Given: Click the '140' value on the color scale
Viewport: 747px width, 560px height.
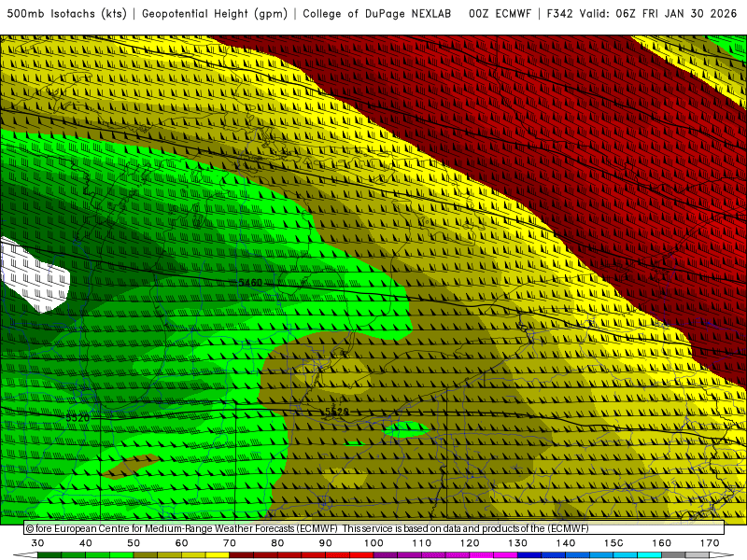Looking at the screenshot, I should [x=566, y=543].
